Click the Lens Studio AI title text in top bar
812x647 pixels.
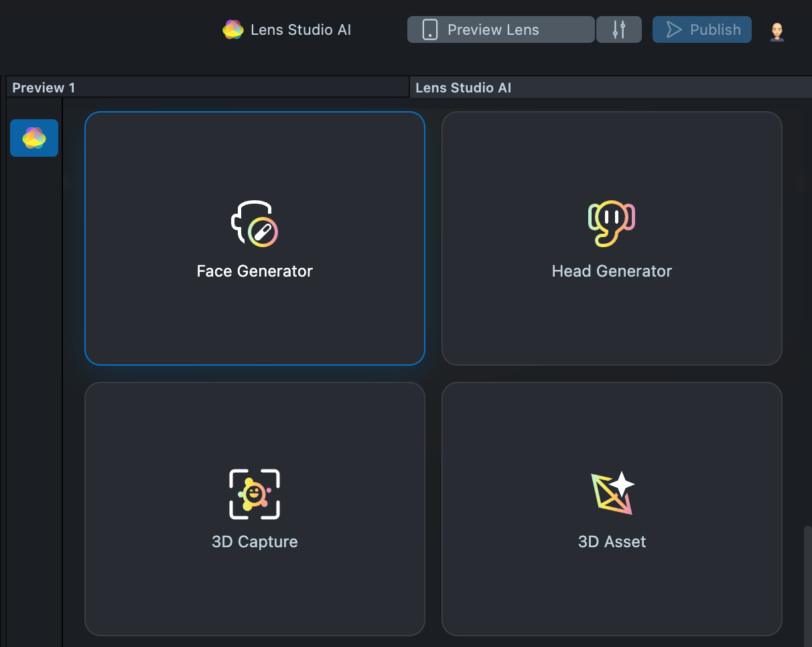tap(301, 29)
